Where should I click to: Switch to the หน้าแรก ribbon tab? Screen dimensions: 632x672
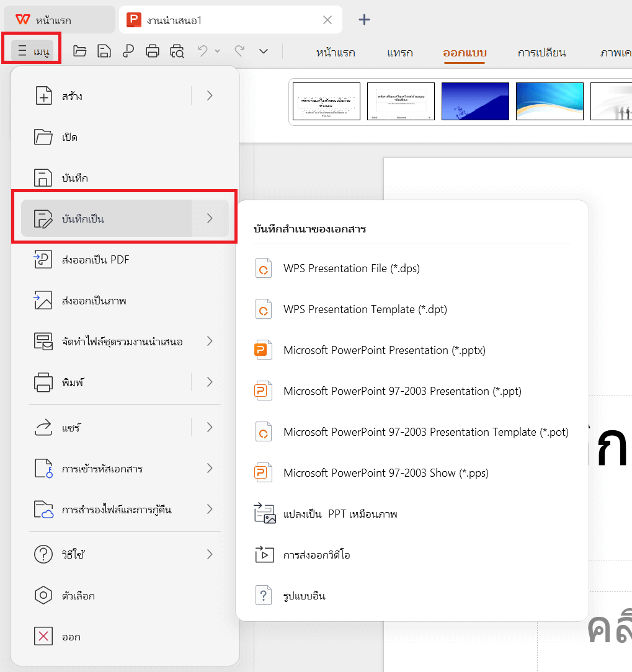(336, 53)
